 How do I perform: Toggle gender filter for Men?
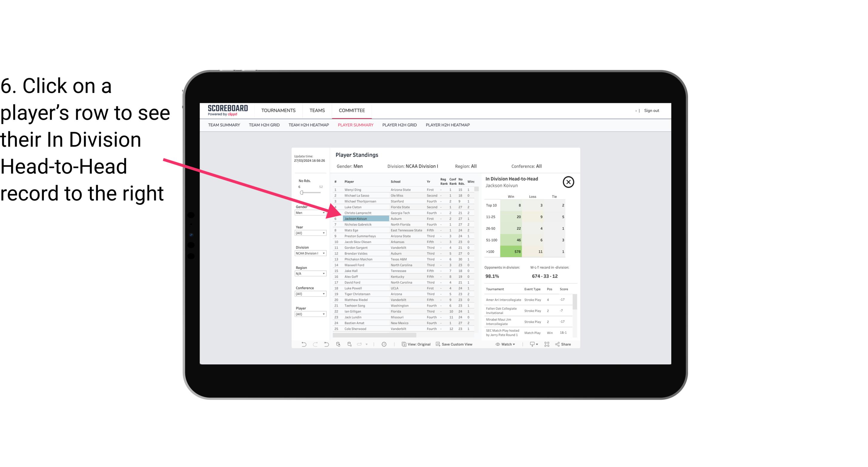click(308, 213)
